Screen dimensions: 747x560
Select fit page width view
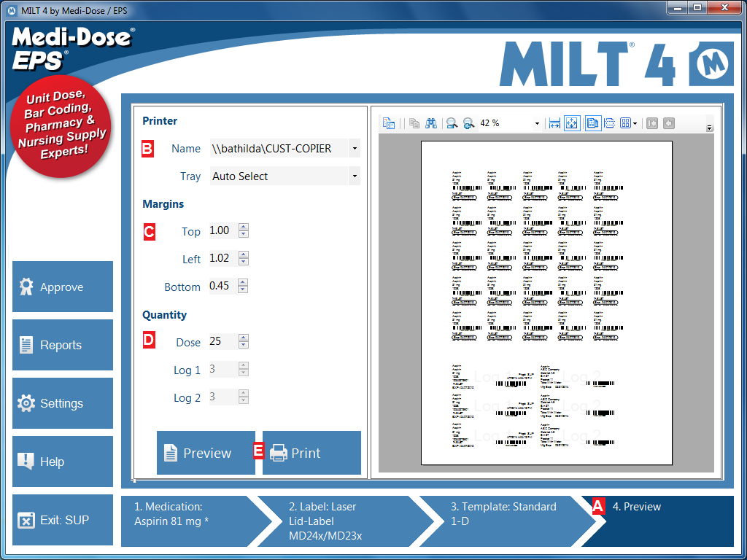coord(554,123)
